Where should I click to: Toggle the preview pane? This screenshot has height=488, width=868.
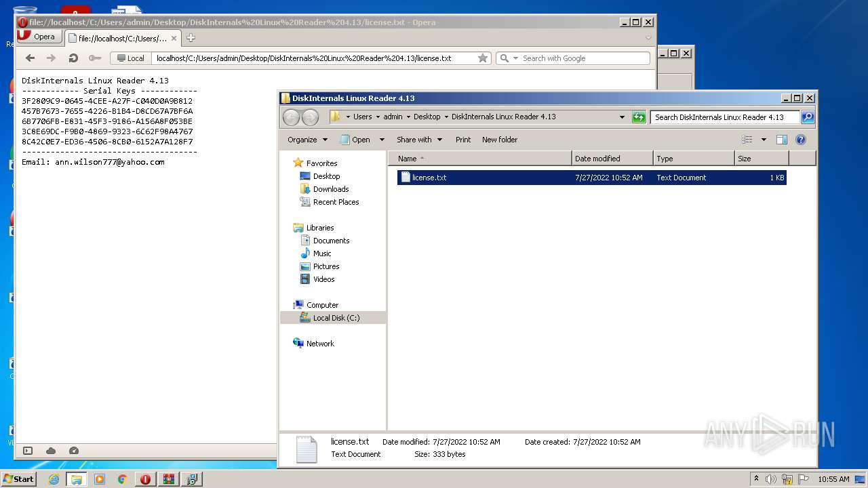coord(781,140)
